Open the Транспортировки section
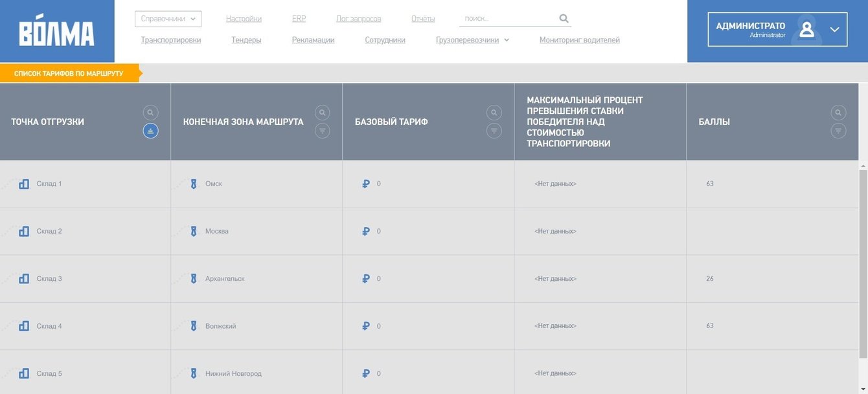This screenshot has width=868, height=394. point(171,40)
